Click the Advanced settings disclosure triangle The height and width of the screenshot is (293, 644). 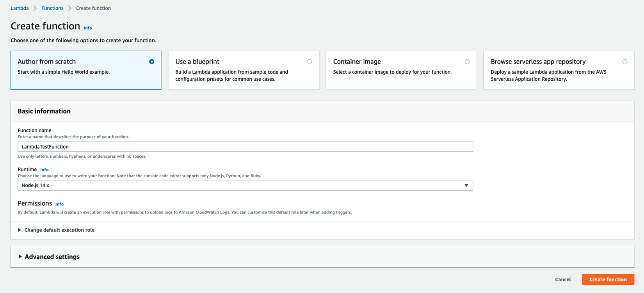point(20,257)
